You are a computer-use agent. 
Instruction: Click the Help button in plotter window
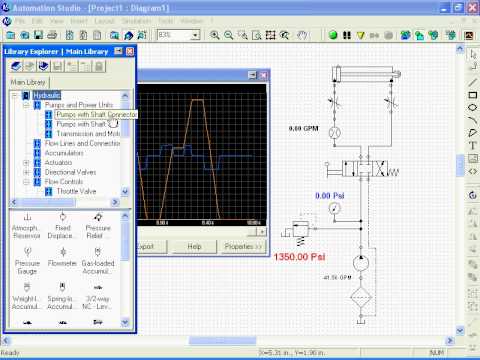(x=194, y=247)
